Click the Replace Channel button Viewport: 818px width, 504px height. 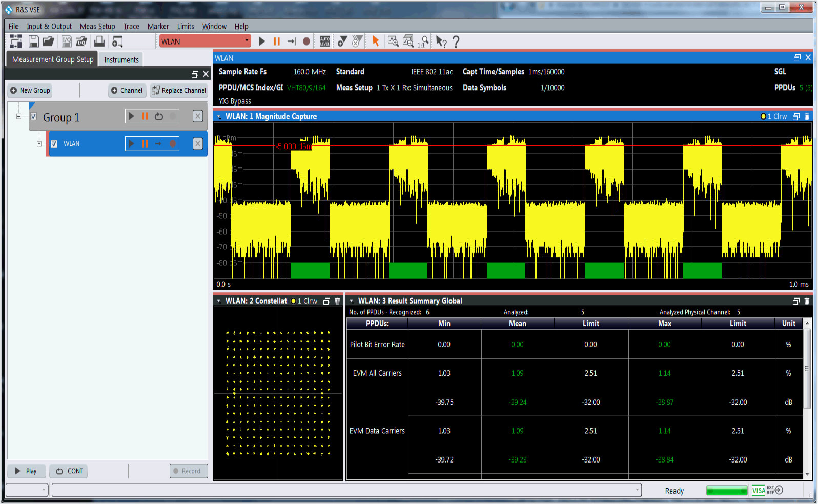tap(178, 91)
